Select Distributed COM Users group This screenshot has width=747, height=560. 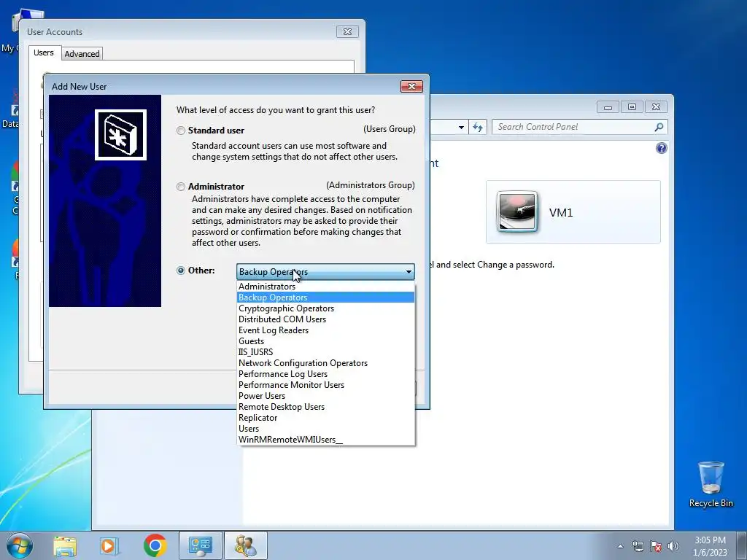(x=325, y=319)
